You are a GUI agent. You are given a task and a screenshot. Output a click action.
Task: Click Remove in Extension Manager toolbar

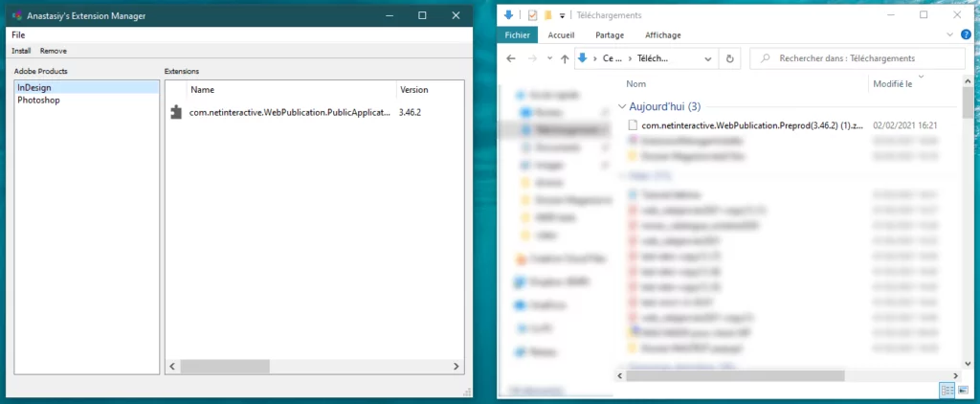54,51
